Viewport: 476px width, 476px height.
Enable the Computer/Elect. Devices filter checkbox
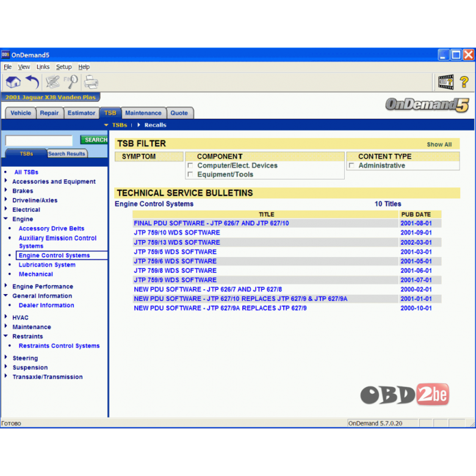[x=190, y=165]
